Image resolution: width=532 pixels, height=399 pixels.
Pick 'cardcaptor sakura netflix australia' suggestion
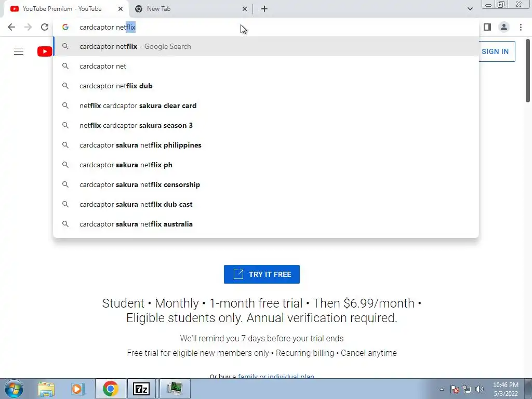(x=266, y=224)
